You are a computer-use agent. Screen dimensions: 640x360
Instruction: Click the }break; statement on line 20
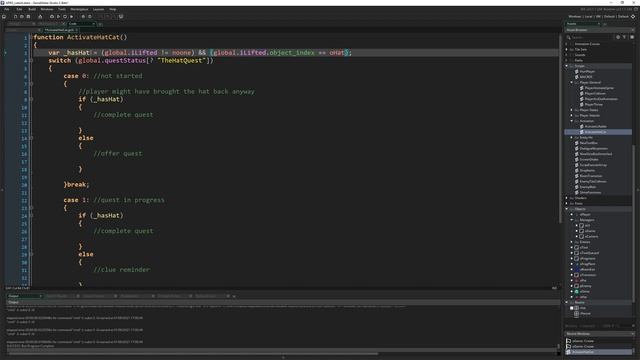(x=76, y=184)
